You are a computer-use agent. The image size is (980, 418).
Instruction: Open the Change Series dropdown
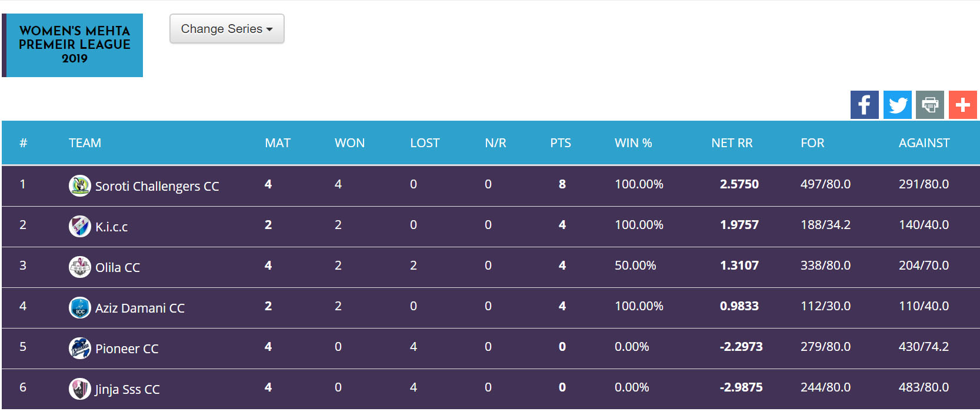[226, 29]
